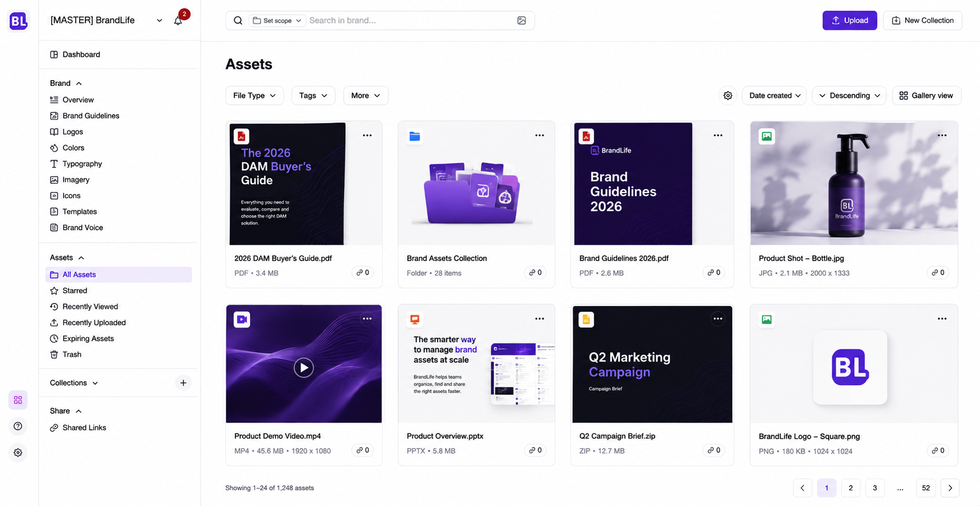The width and height of the screenshot is (980, 506).
Task: Click the image search icon in search bar
Action: point(521,20)
